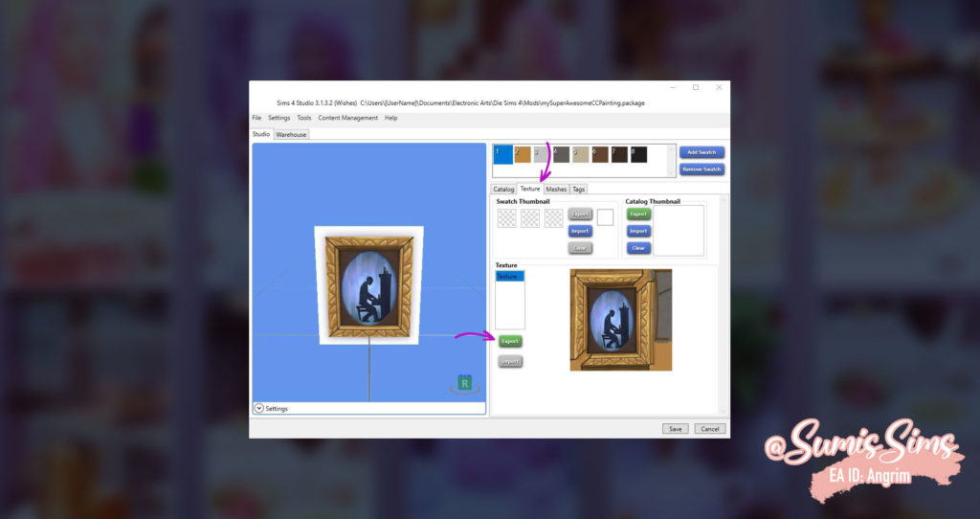This screenshot has height=519, width=980.
Task: Click the empty swatch thumbnail preview box
Action: 605,217
